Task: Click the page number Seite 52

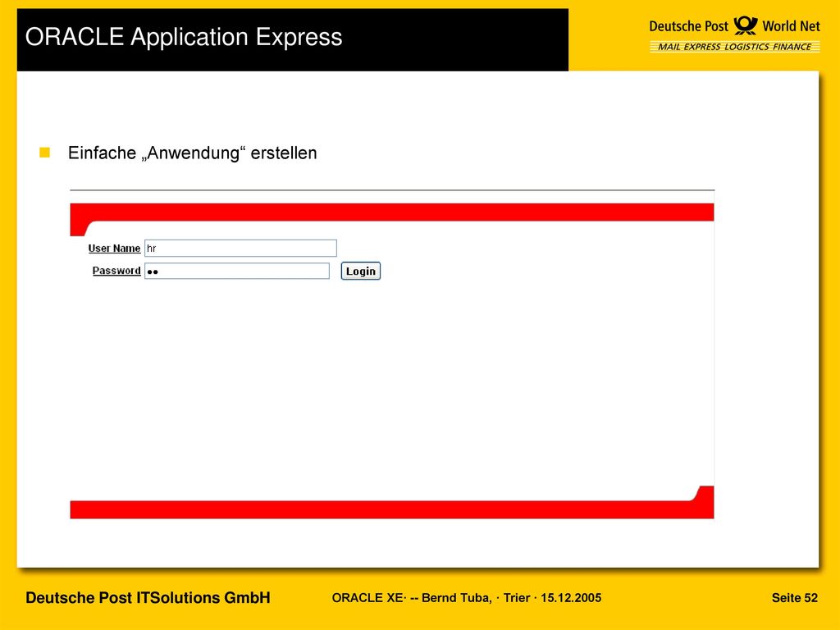Action: pyautogui.click(x=794, y=598)
